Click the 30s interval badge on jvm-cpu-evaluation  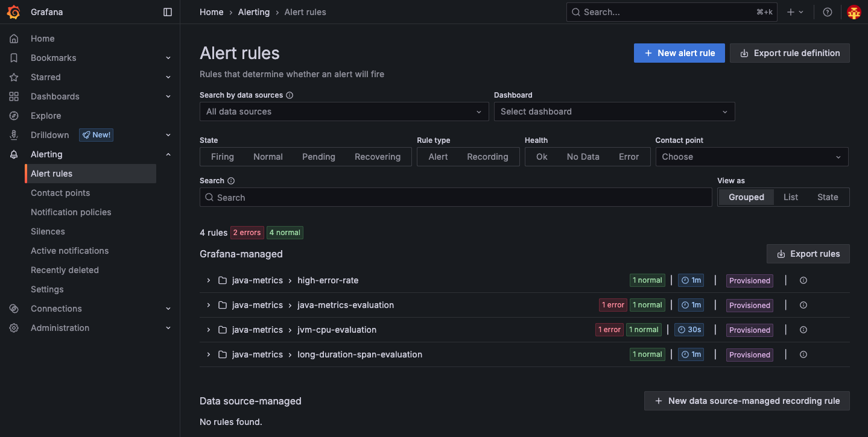coord(689,330)
